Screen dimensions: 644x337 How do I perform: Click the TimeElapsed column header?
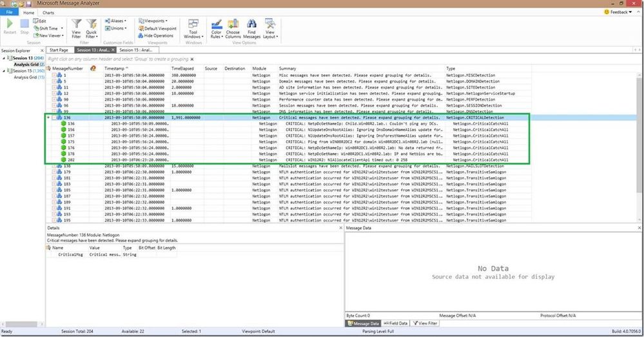(182, 68)
